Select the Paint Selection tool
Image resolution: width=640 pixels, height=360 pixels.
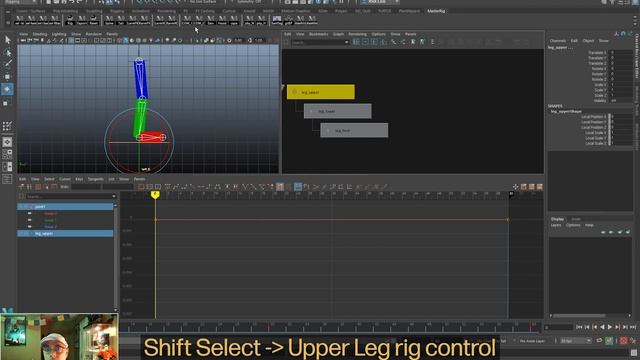[7, 64]
